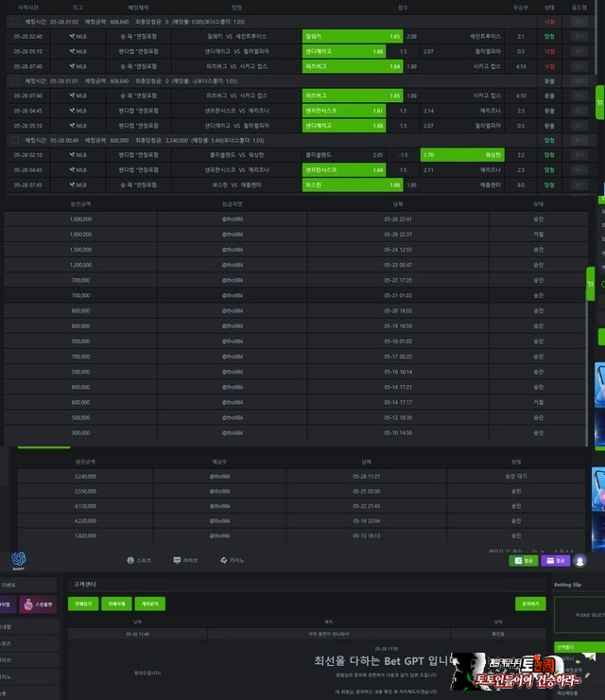
Task: Open the 라이브 live menu
Action: (185, 560)
